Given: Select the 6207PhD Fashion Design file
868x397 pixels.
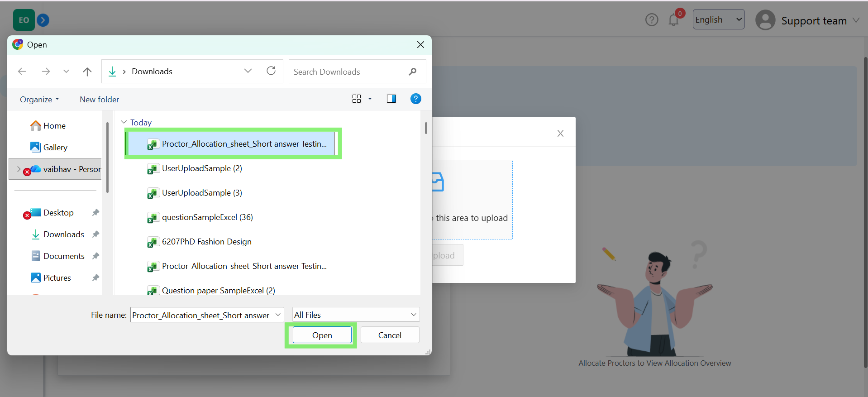Looking at the screenshot, I should point(206,242).
